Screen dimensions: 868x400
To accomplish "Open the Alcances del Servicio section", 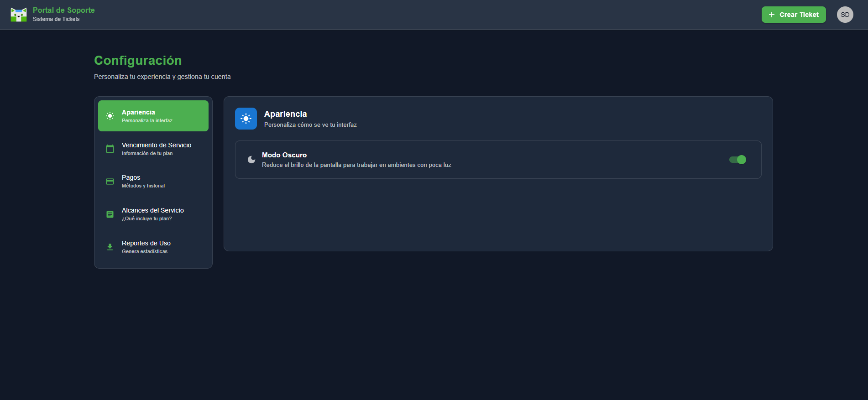I will coord(153,214).
